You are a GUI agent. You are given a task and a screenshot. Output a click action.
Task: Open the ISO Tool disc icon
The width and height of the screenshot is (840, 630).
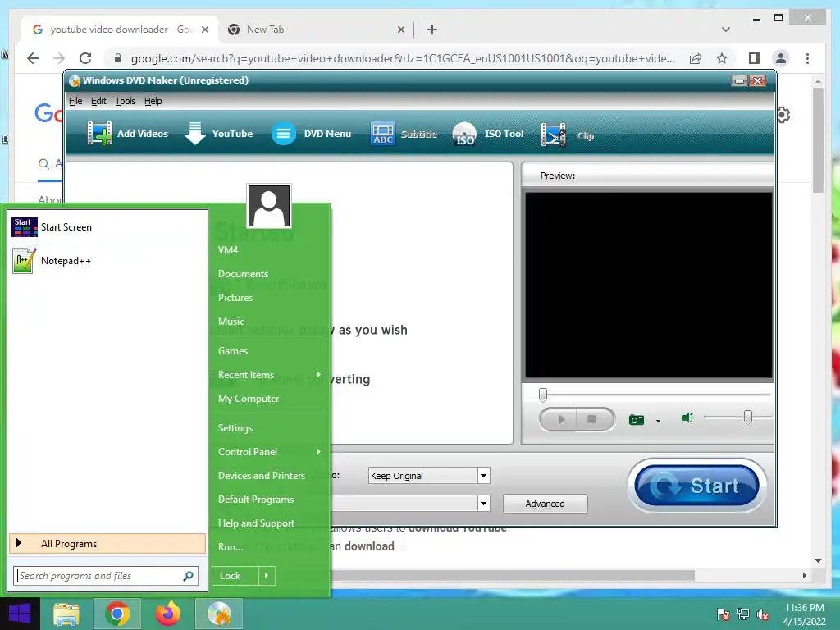pos(464,134)
